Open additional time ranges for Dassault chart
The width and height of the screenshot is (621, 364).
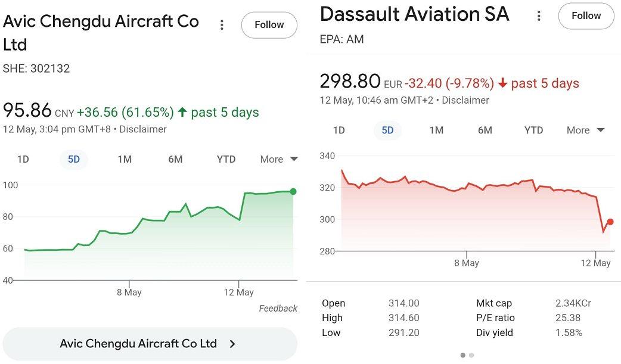pyautogui.click(x=586, y=130)
